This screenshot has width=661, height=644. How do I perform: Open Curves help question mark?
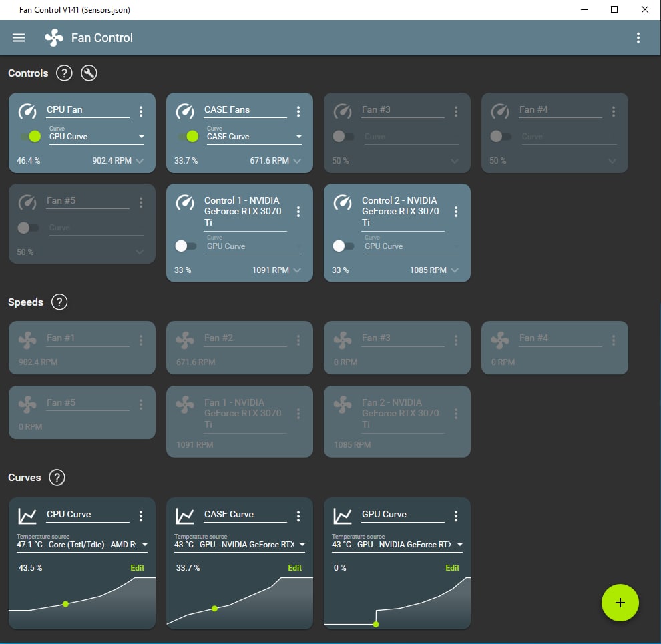[57, 478]
